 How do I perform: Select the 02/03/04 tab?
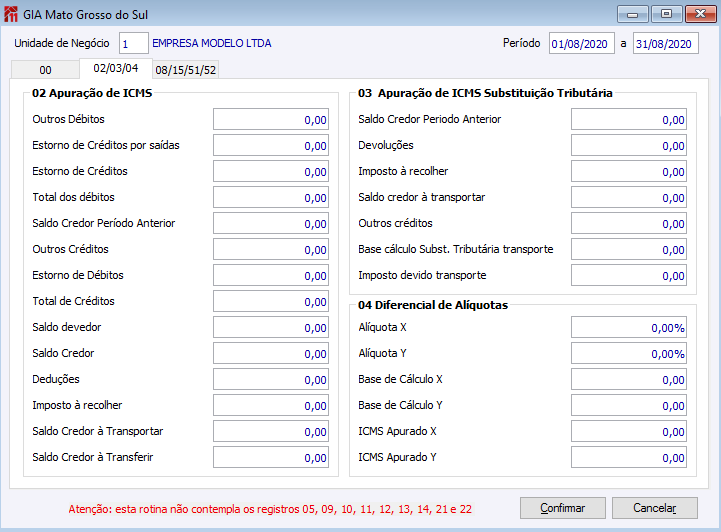[115, 69]
